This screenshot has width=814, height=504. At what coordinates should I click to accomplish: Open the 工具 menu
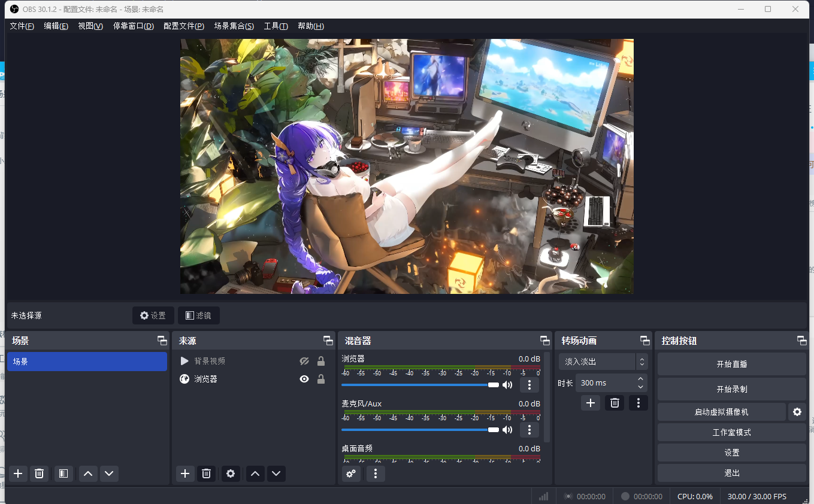click(276, 26)
